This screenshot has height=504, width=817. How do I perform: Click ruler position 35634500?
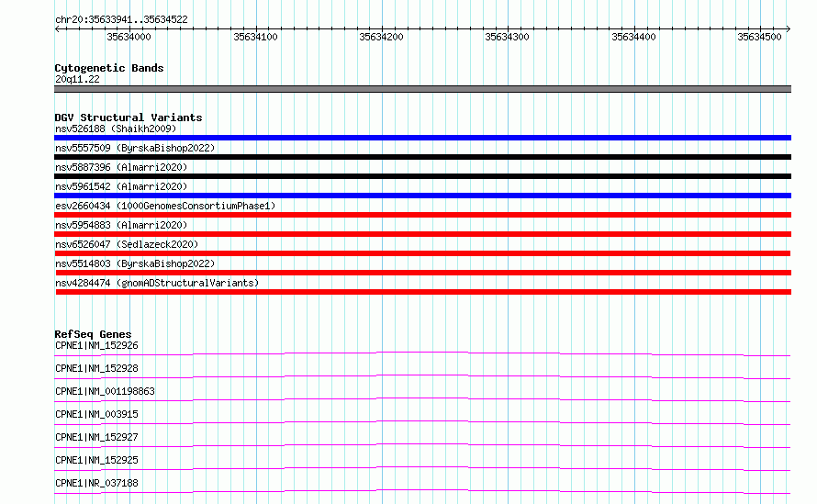(x=760, y=37)
